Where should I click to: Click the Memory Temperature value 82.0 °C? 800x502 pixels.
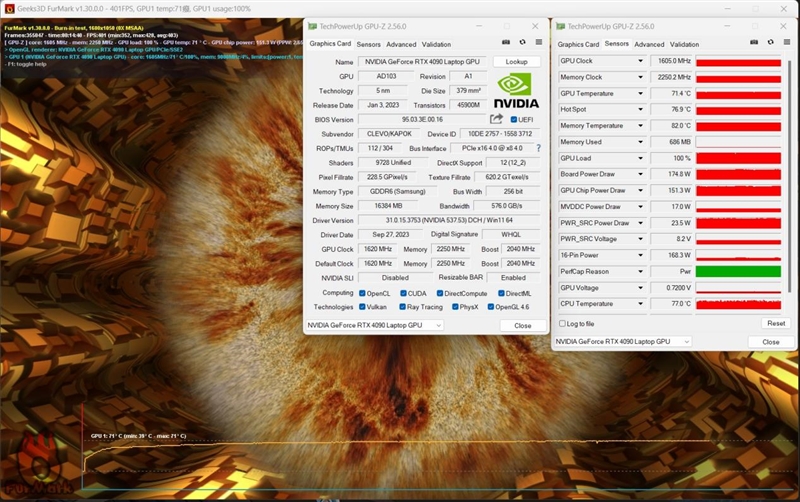[x=671, y=126]
